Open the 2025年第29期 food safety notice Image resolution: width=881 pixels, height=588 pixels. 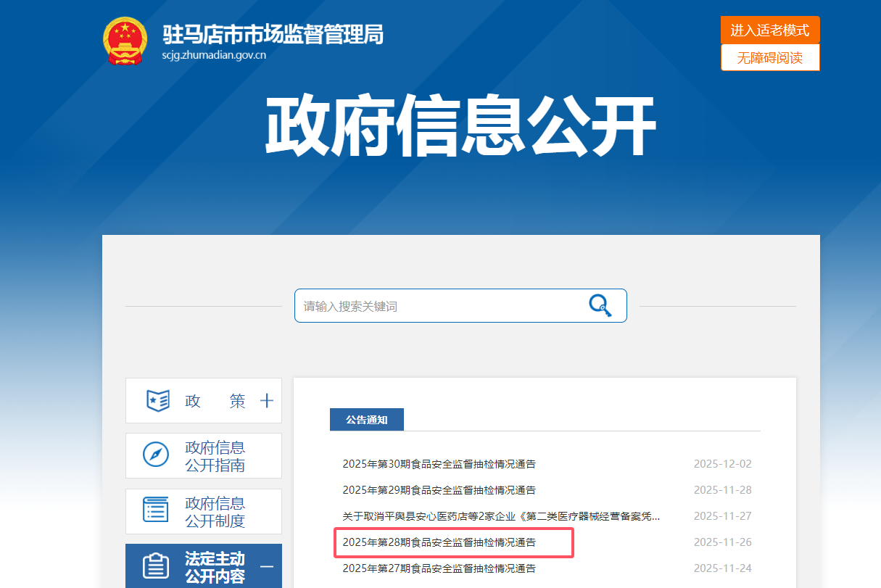(x=439, y=490)
